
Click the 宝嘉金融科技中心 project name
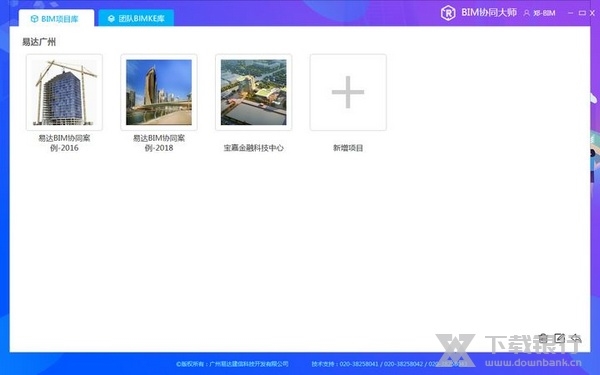coord(253,148)
